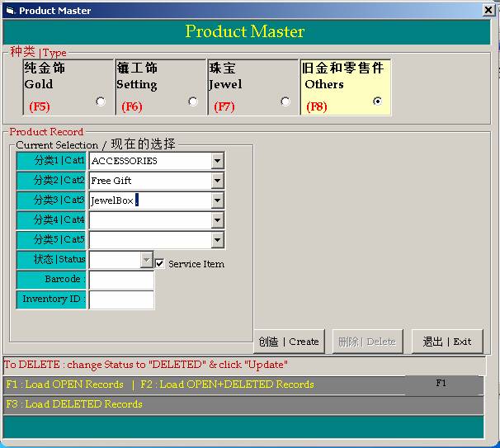Image resolution: width=500 pixels, height=448 pixels.
Task: Expand the Cat3 JewelBox dropdown list
Action: (x=217, y=200)
